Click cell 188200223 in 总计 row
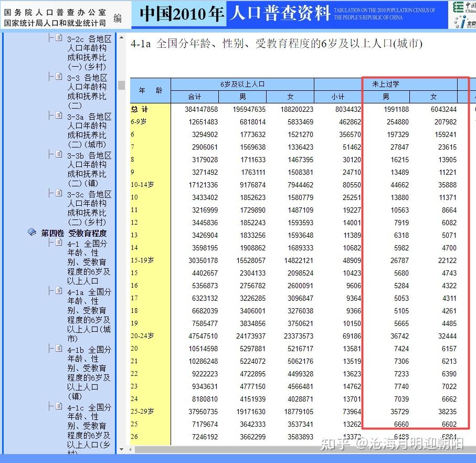 pyautogui.click(x=297, y=109)
